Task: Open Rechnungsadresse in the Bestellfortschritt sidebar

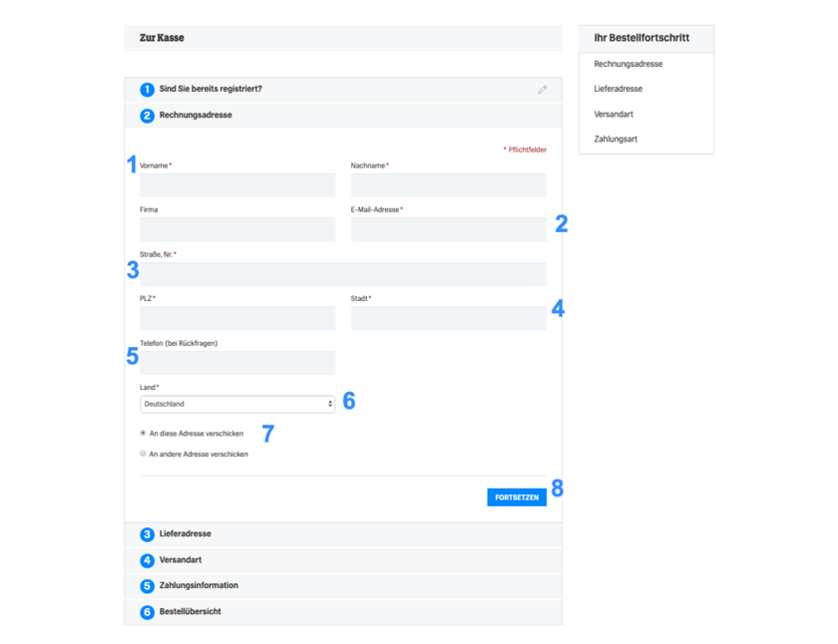Action: [628, 64]
